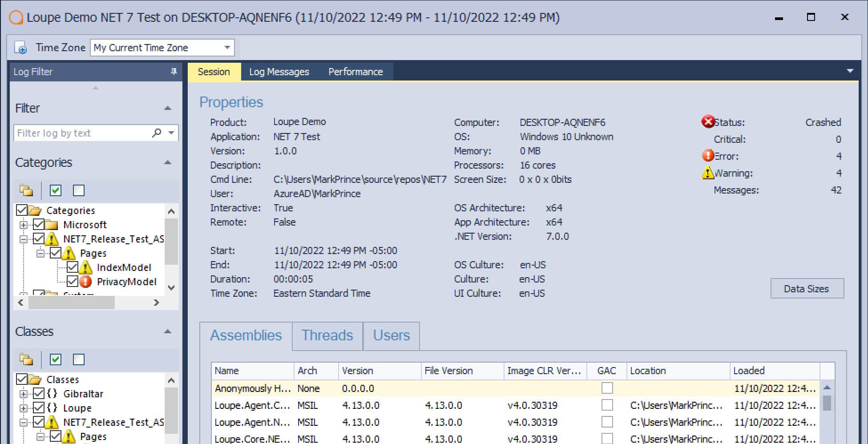Open tab list dropdown arrow at right

pyautogui.click(x=850, y=71)
